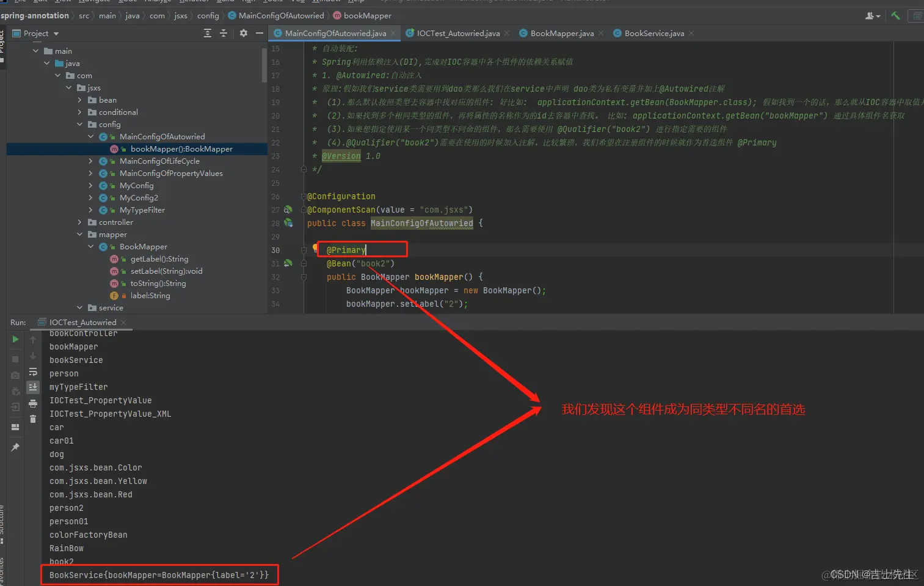Select MainConfigOfPropertyValues in tree

coord(171,173)
